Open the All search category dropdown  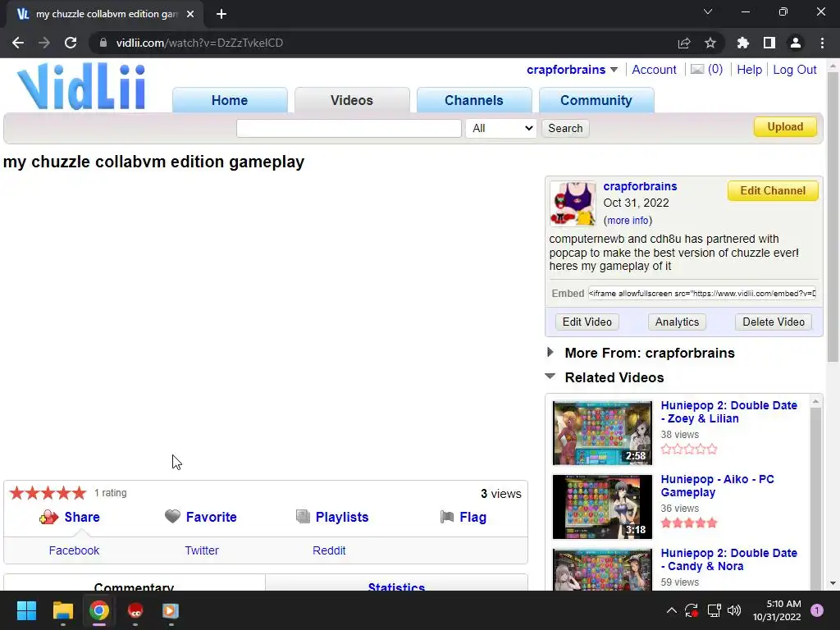tap(501, 128)
